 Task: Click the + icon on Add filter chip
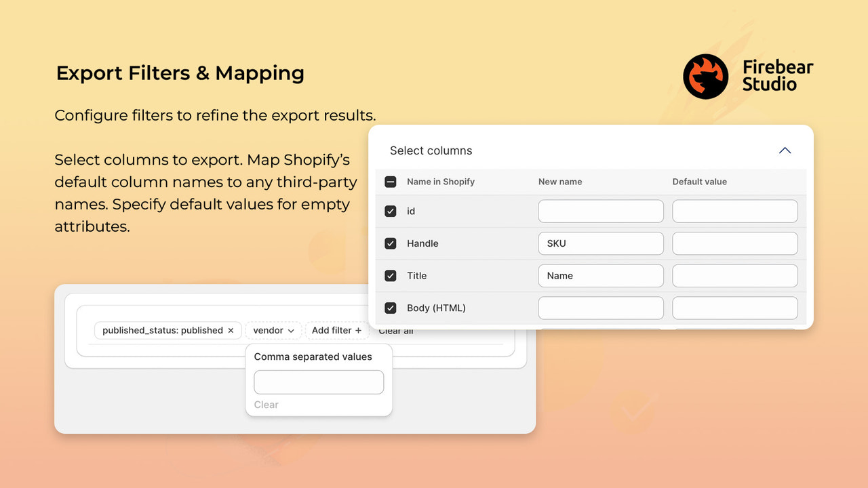[357, 330]
